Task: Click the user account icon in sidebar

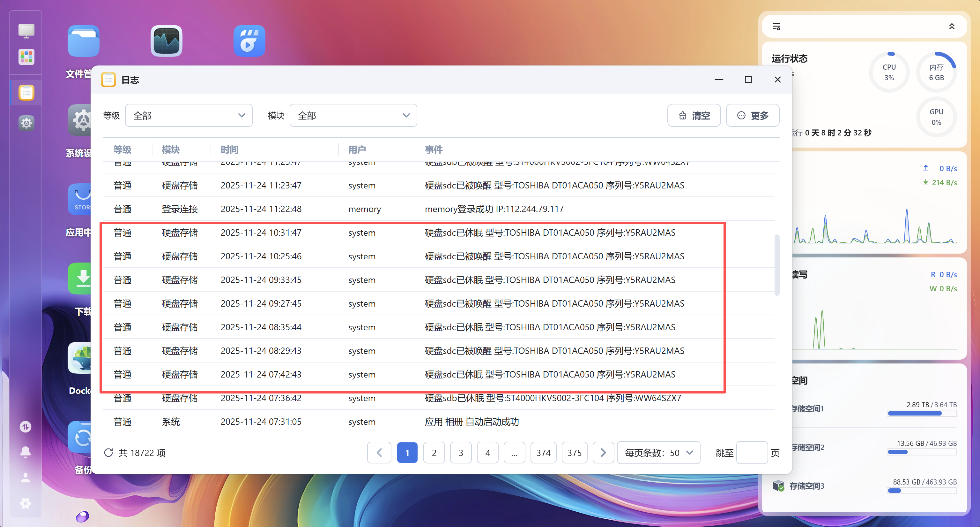Action: (x=26, y=477)
